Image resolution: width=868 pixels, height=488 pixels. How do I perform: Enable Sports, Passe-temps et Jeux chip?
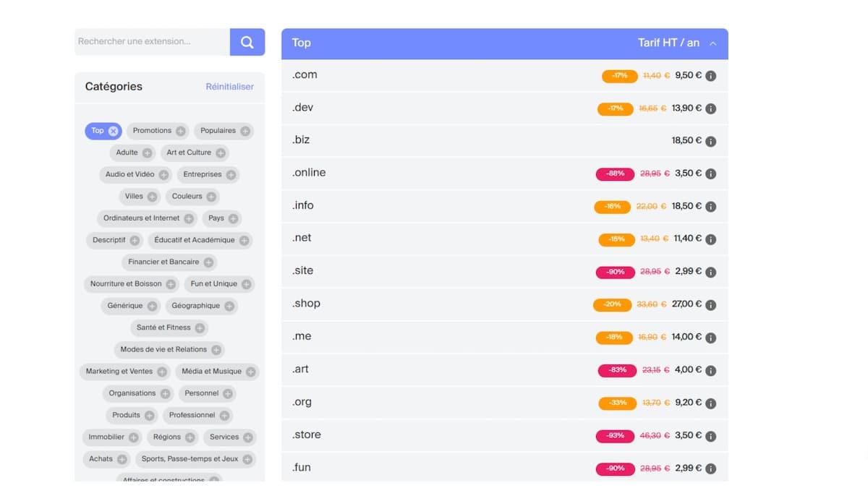[x=195, y=459]
